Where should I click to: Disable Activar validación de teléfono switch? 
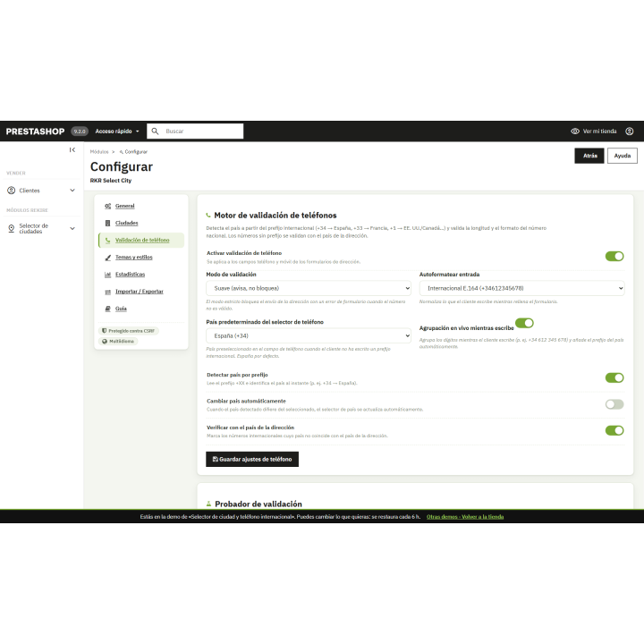(x=614, y=257)
